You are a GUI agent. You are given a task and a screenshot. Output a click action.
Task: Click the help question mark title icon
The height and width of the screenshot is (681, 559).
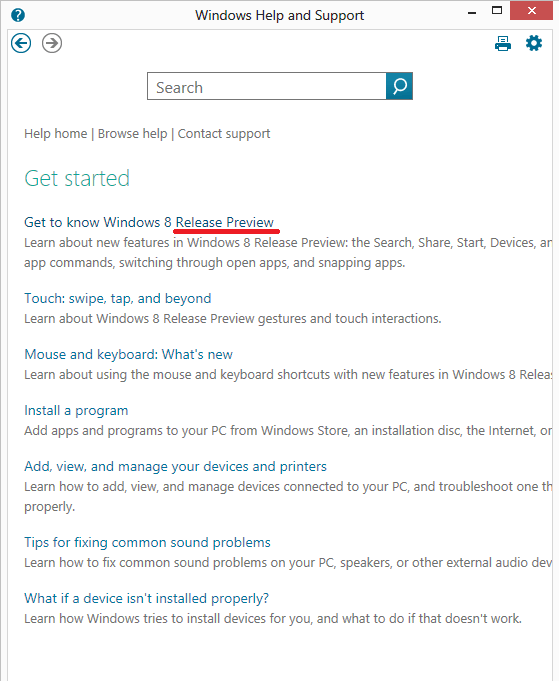tap(18, 15)
